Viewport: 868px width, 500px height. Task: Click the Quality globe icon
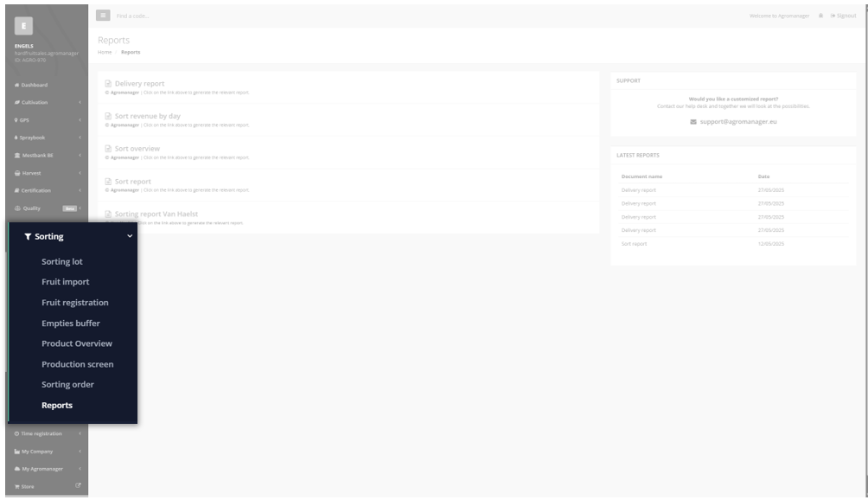point(17,208)
